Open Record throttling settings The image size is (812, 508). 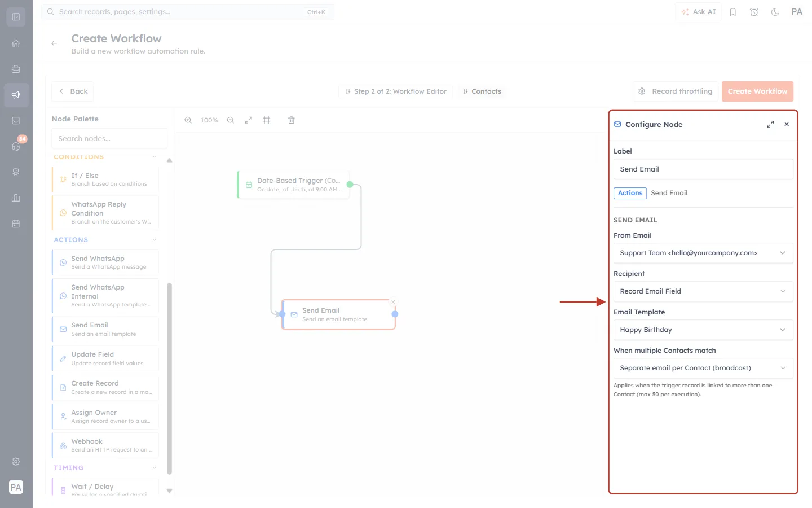(x=676, y=91)
